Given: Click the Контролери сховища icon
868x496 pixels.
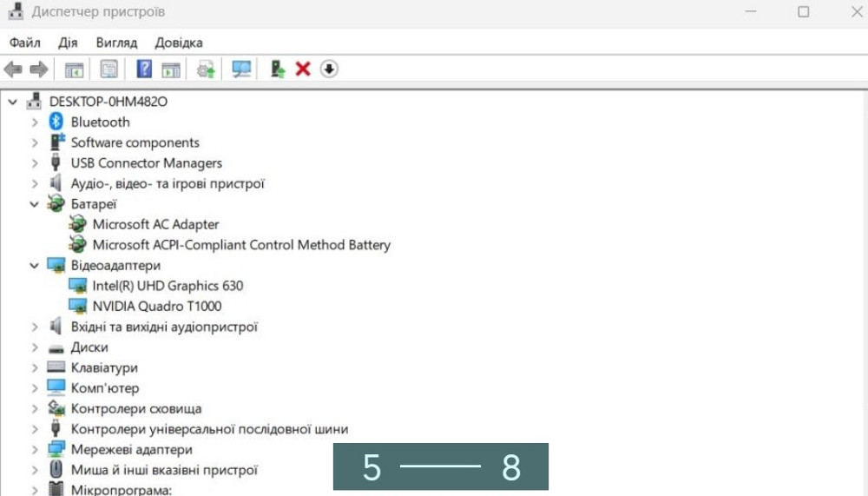Looking at the screenshot, I should pos(56,408).
